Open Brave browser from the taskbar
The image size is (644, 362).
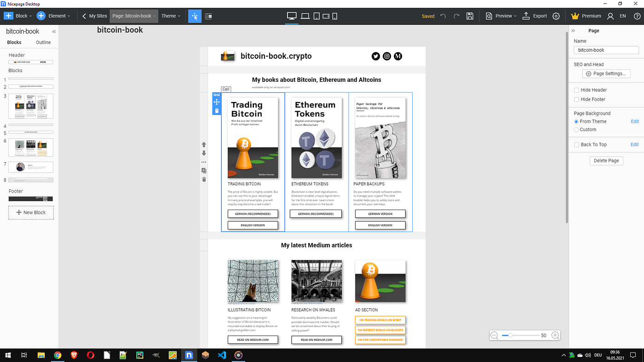click(74, 355)
